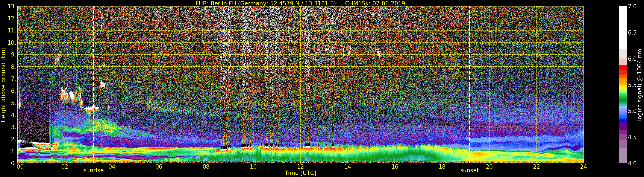This screenshot has height=177, width=644.
Task: Click the height axis tick label "9."
Action: [x=13, y=55]
